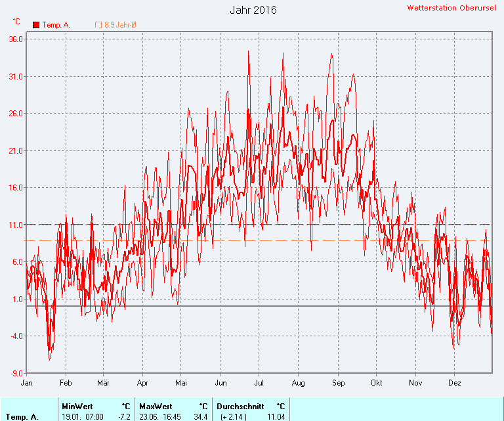The height and width of the screenshot is (421, 504).
Task: Click the Aug month label
Action: tap(299, 383)
